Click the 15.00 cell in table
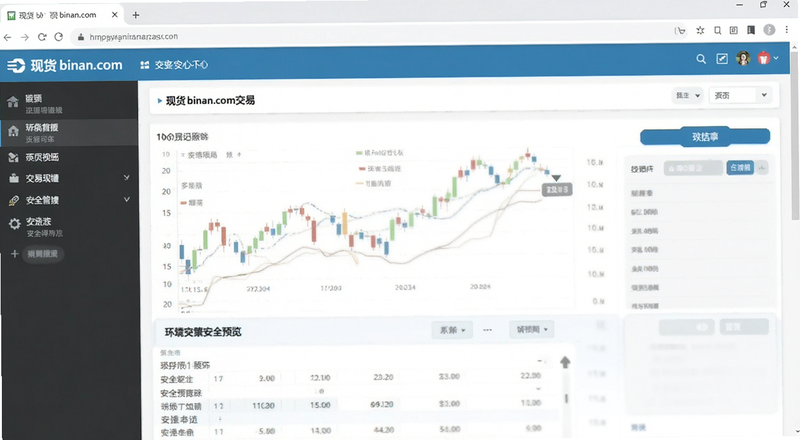 coord(320,405)
